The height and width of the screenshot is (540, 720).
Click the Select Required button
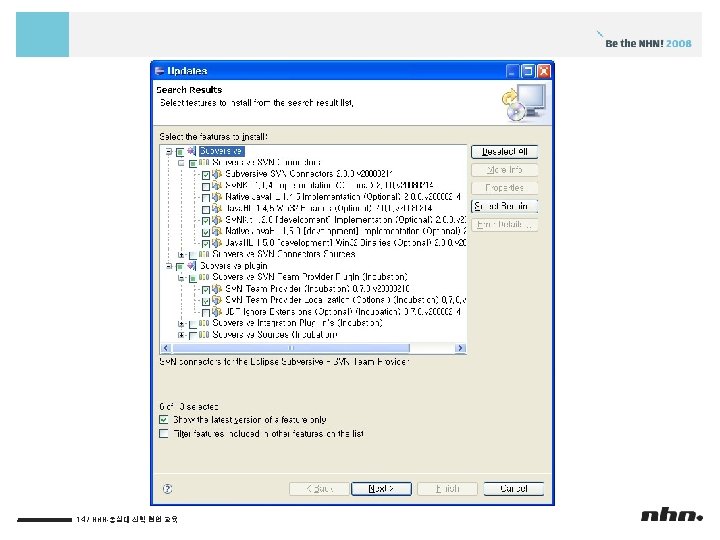[x=504, y=206]
